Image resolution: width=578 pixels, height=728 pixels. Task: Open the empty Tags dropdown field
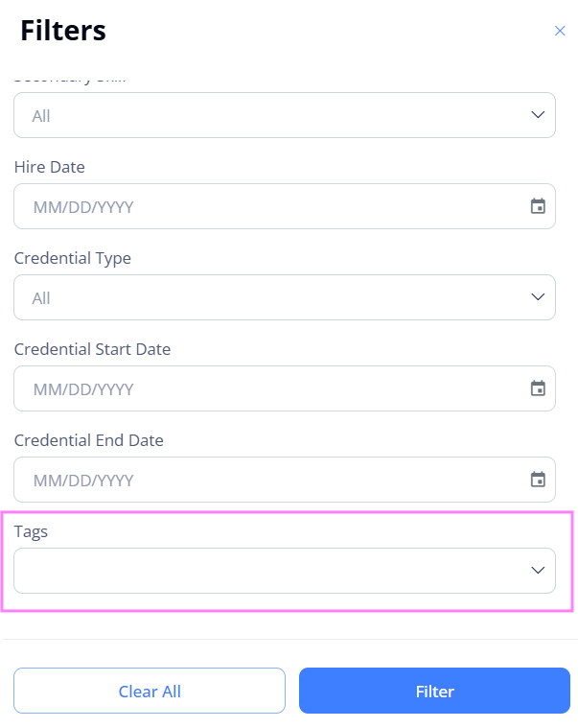coord(285,571)
